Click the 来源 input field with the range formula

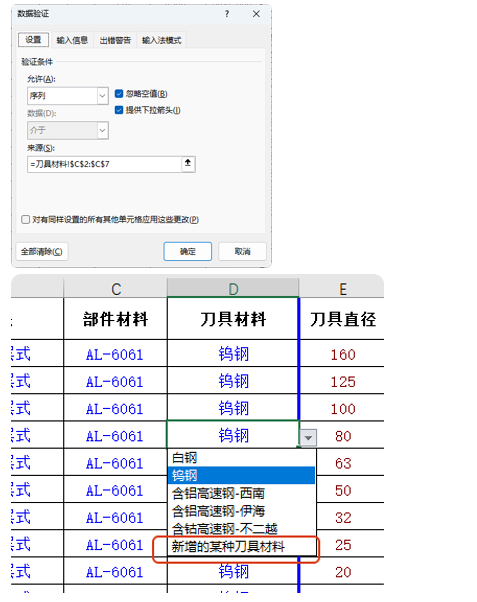point(104,164)
